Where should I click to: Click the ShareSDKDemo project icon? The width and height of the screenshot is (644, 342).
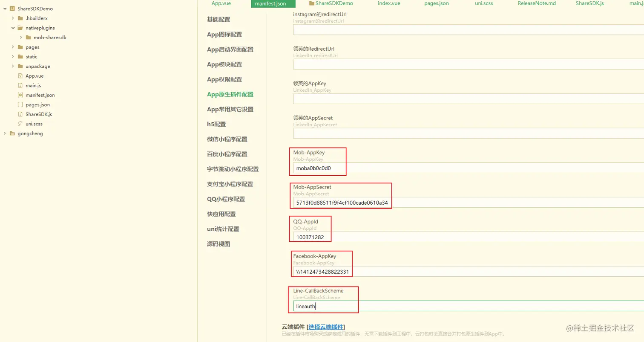(12, 9)
